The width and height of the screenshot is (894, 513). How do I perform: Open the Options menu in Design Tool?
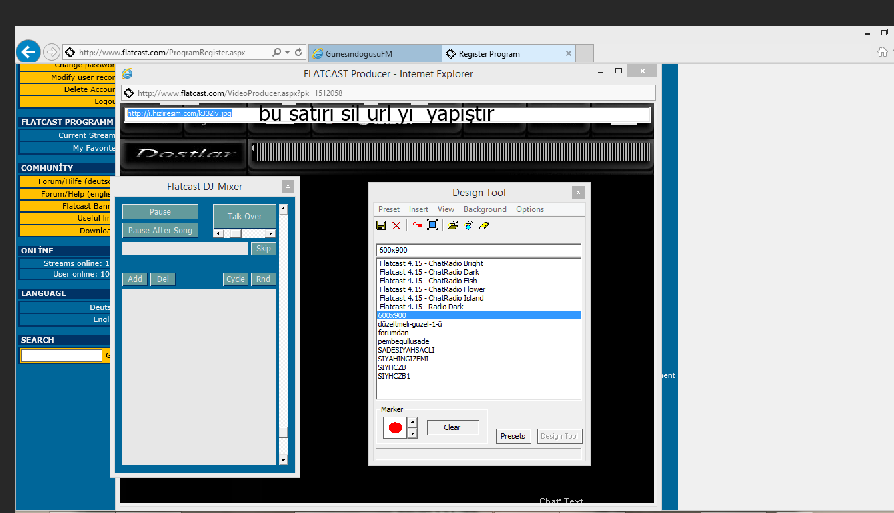(x=530, y=209)
